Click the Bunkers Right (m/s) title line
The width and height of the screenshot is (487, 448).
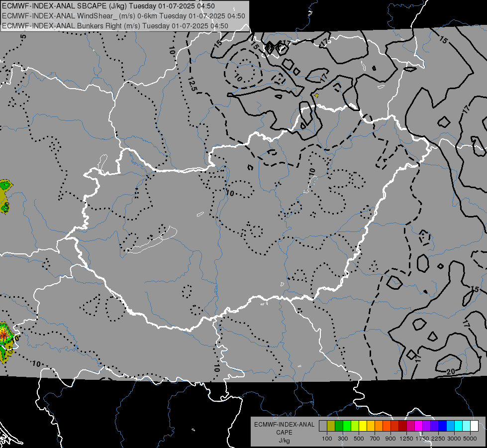[115, 26]
